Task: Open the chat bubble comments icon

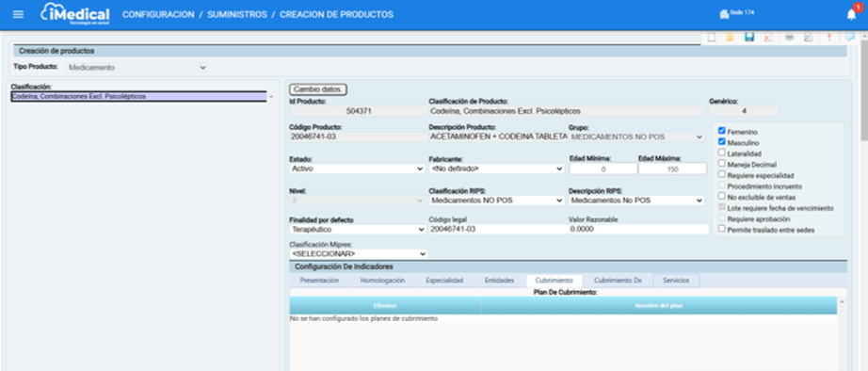Action: 849,37
